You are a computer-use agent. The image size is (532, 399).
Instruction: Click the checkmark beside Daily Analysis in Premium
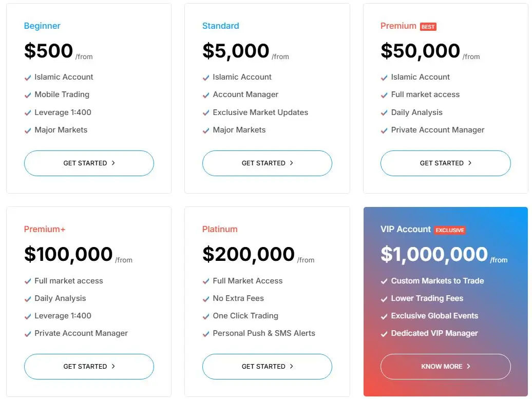coord(384,113)
